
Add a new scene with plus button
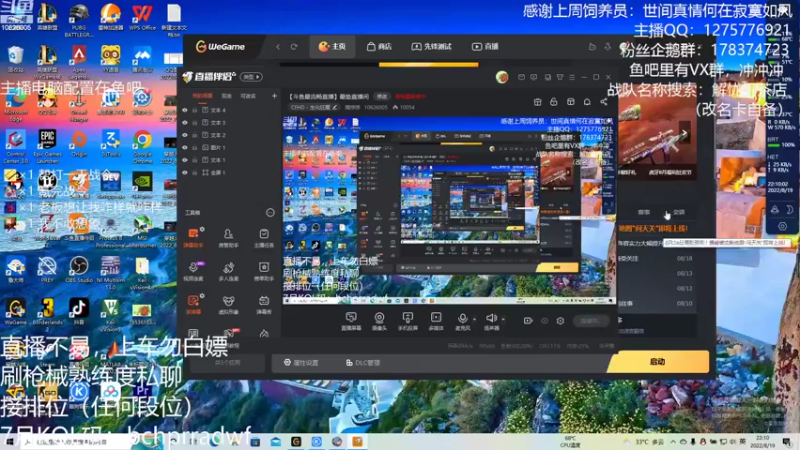(274, 96)
